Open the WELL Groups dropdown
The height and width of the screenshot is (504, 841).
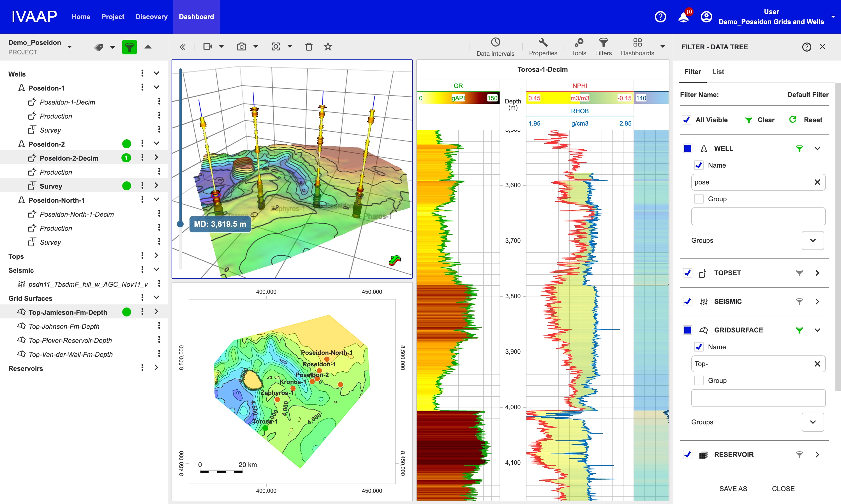(x=813, y=241)
